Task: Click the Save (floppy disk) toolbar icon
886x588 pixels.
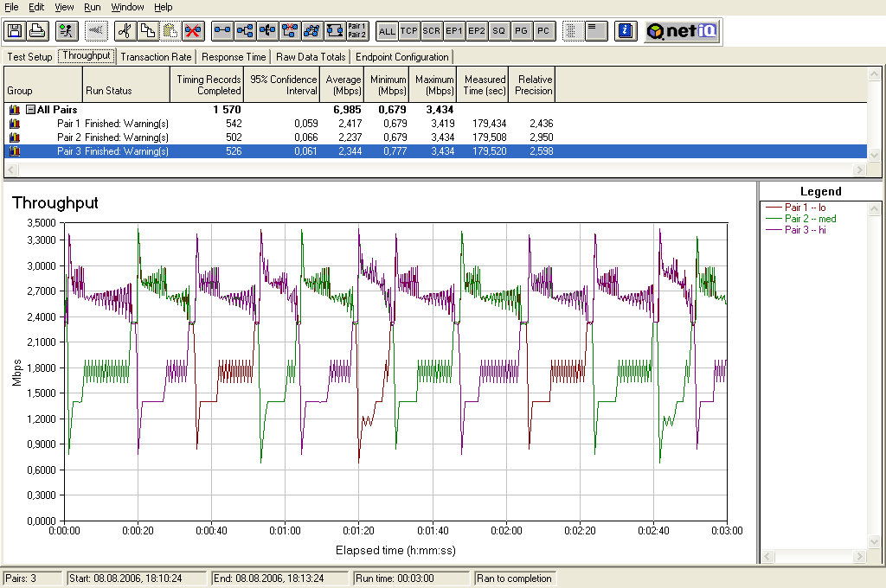Action: (x=15, y=31)
